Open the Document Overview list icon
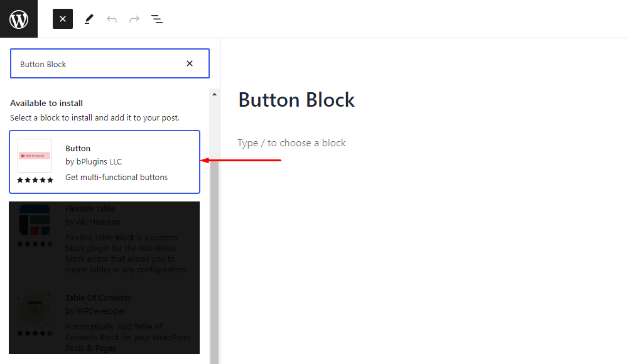 [x=156, y=19]
